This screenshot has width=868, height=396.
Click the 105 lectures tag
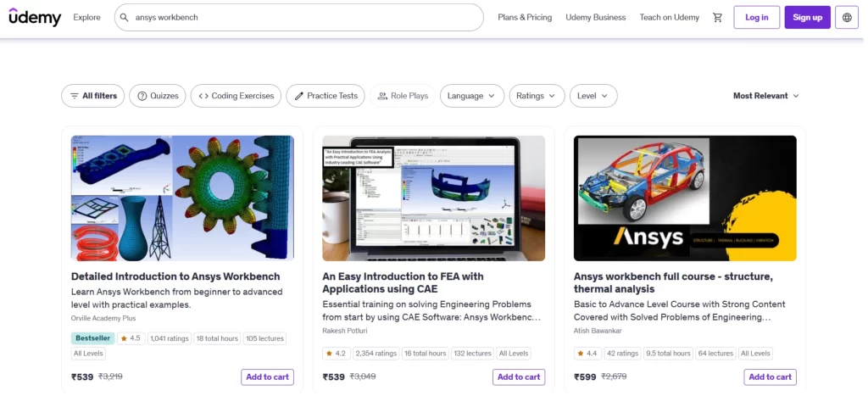[x=264, y=338]
